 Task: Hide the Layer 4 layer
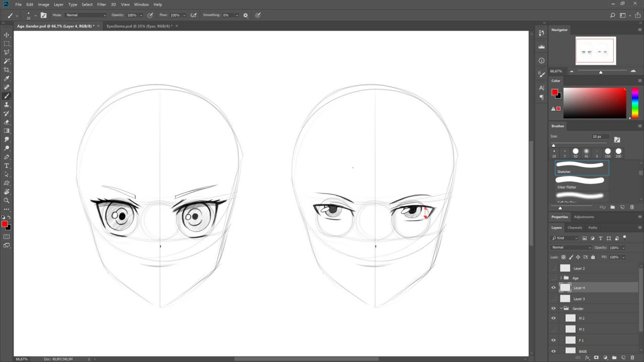553,288
